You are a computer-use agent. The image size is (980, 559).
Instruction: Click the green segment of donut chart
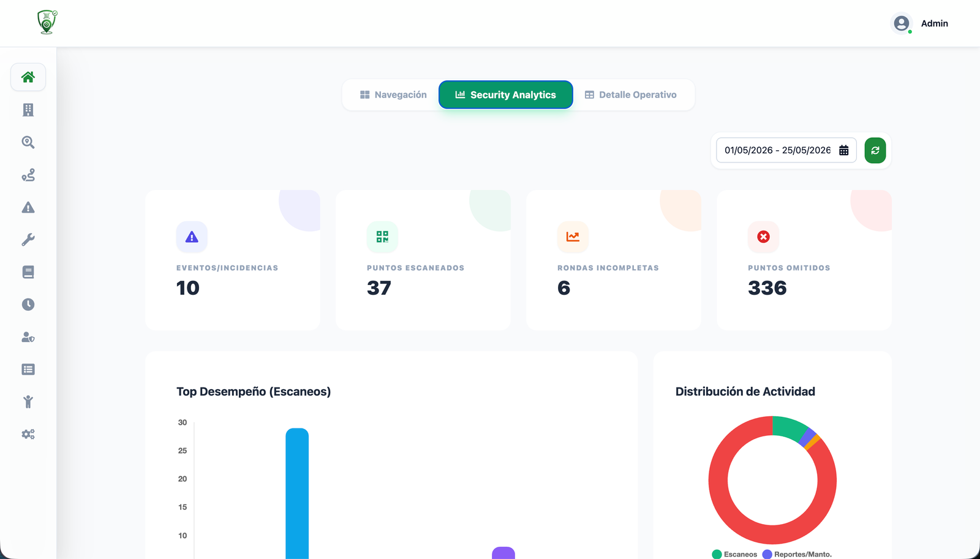click(790, 428)
